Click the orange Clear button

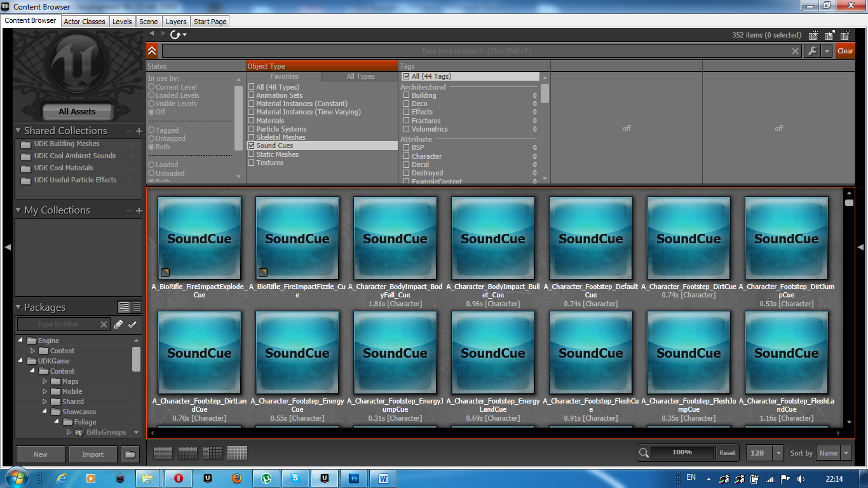pos(845,51)
